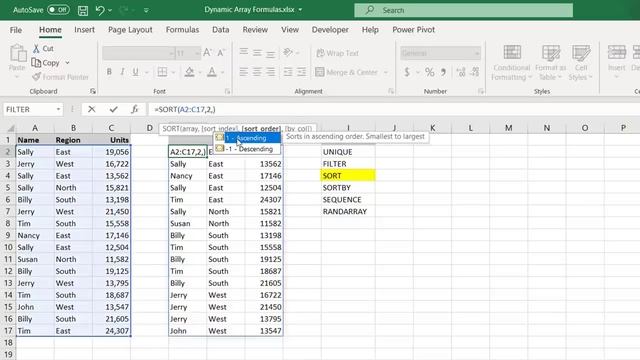Open the Font Color dropdown arrow

[223, 72]
